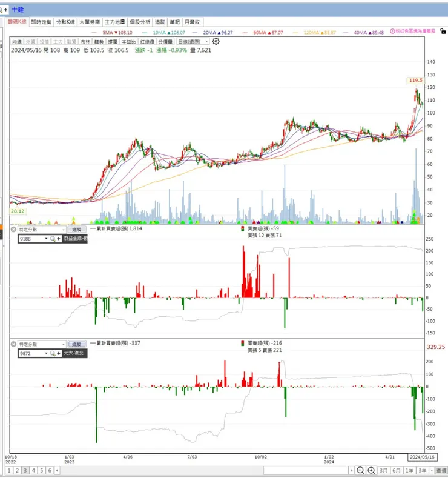Toggle 均線 moving-average overlay

pos(17,41)
